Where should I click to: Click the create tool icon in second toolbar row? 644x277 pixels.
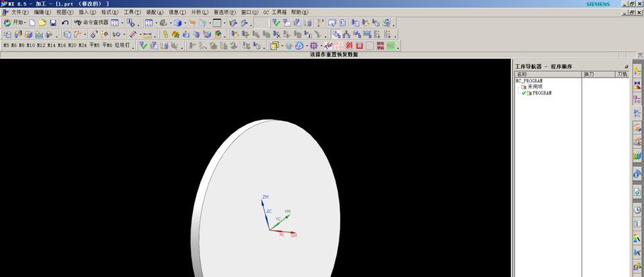click(x=18, y=35)
